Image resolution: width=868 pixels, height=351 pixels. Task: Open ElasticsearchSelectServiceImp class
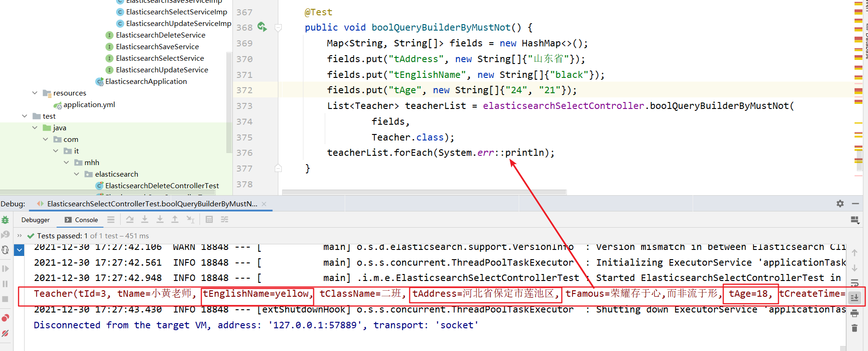coord(176,12)
